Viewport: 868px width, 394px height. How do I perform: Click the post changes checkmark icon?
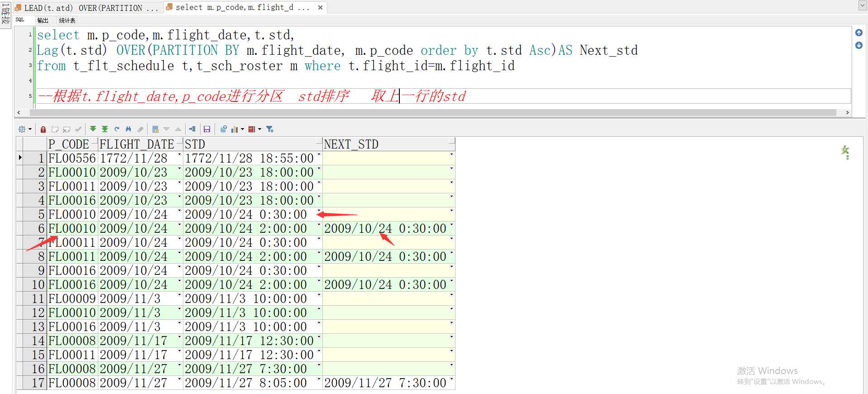(x=78, y=129)
